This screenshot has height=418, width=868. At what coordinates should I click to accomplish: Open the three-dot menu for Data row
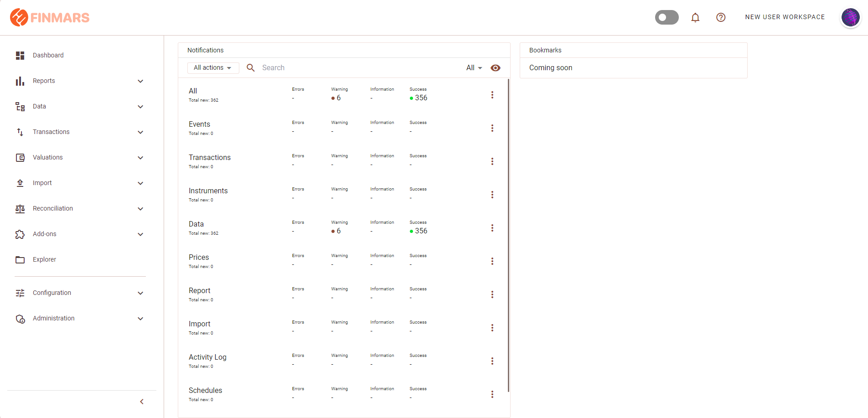click(492, 228)
